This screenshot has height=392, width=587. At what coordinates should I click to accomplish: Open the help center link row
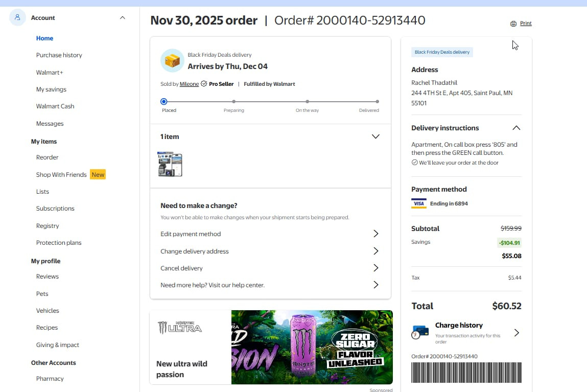pos(270,285)
